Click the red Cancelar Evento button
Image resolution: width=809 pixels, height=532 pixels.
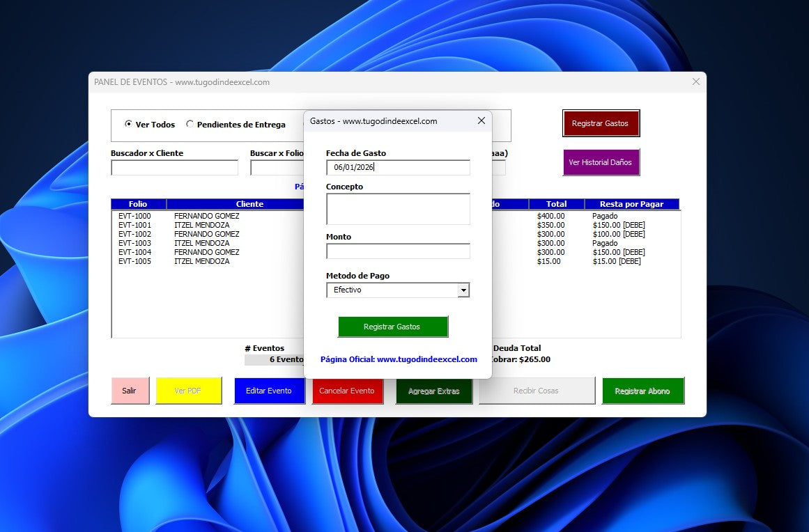pyautogui.click(x=346, y=391)
